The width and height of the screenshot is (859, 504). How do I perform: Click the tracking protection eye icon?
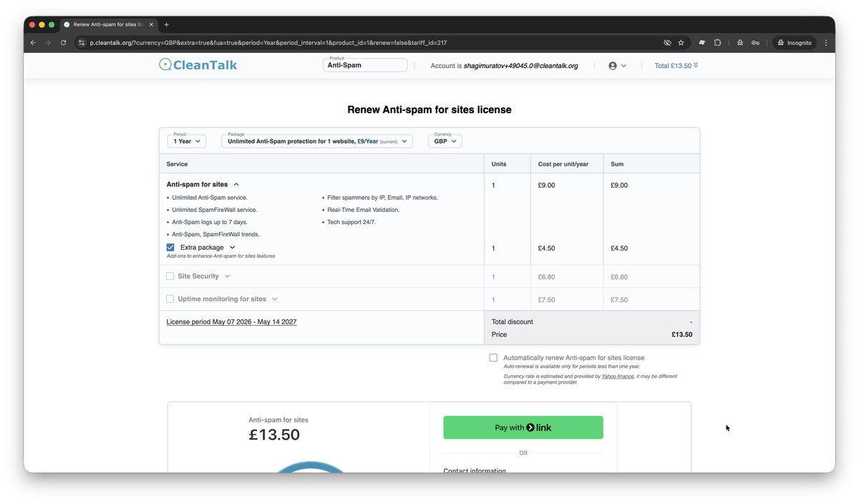click(x=667, y=43)
